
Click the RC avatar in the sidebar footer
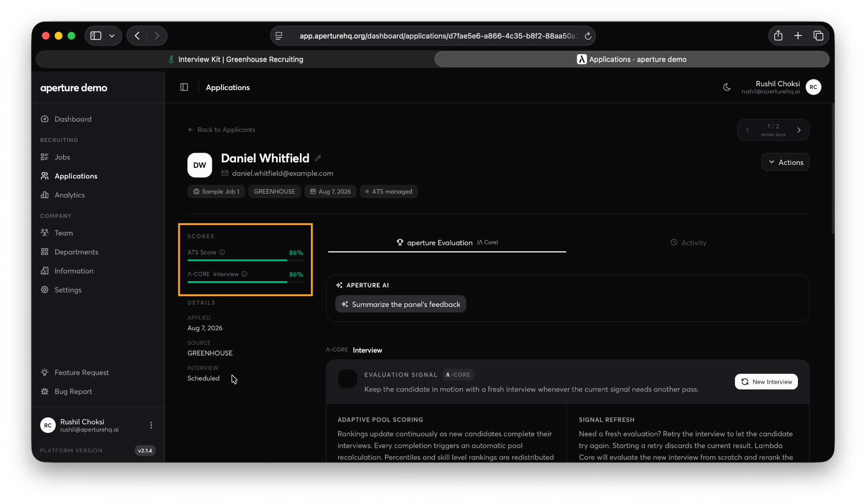(48, 425)
